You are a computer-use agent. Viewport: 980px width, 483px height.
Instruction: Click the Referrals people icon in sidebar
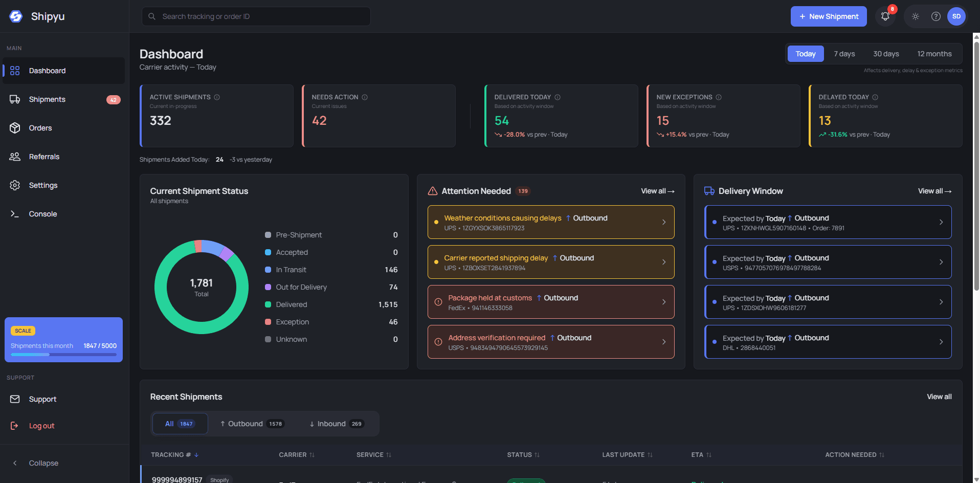click(x=15, y=157)
